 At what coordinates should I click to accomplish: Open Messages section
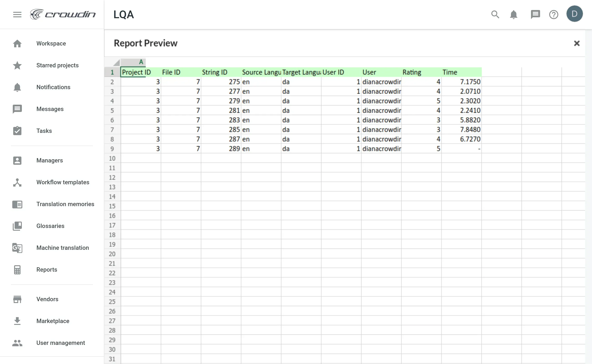click(x=50, y=109)
